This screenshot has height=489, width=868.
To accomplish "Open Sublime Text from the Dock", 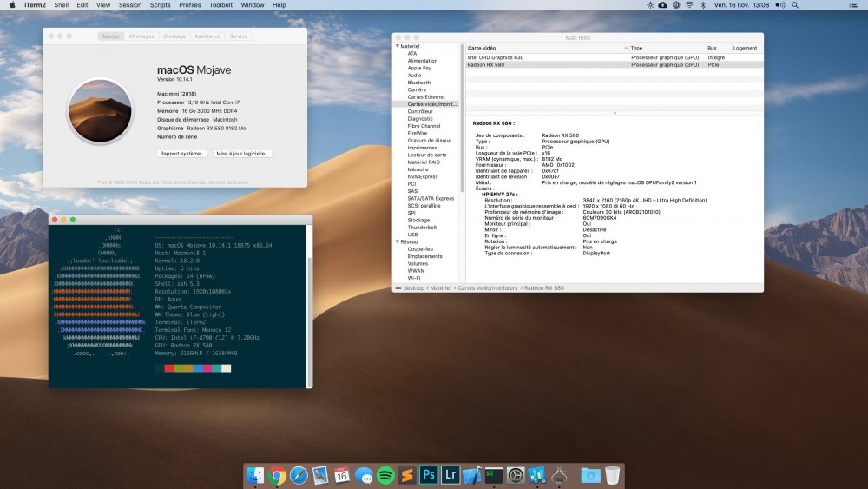I will coord(407,475).
